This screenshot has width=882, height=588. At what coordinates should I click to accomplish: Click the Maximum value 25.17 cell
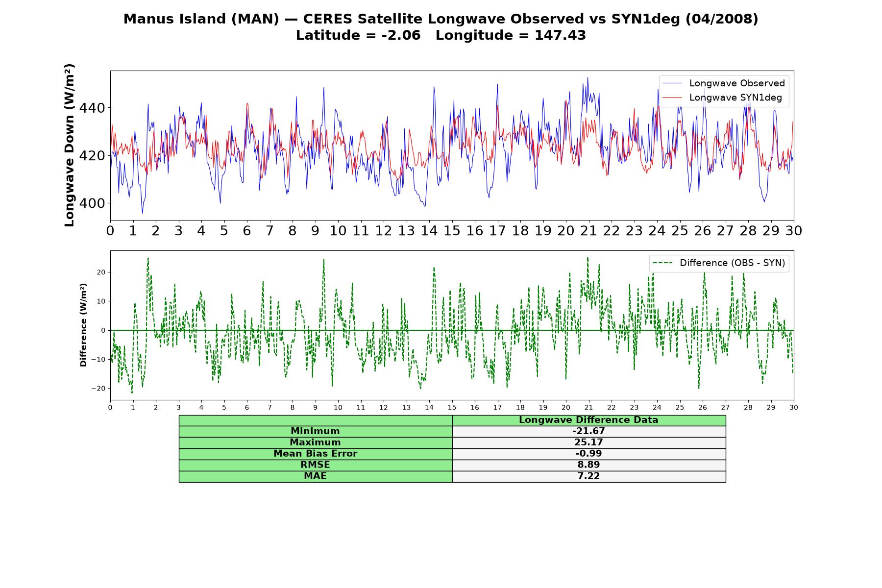click(588, 442)
